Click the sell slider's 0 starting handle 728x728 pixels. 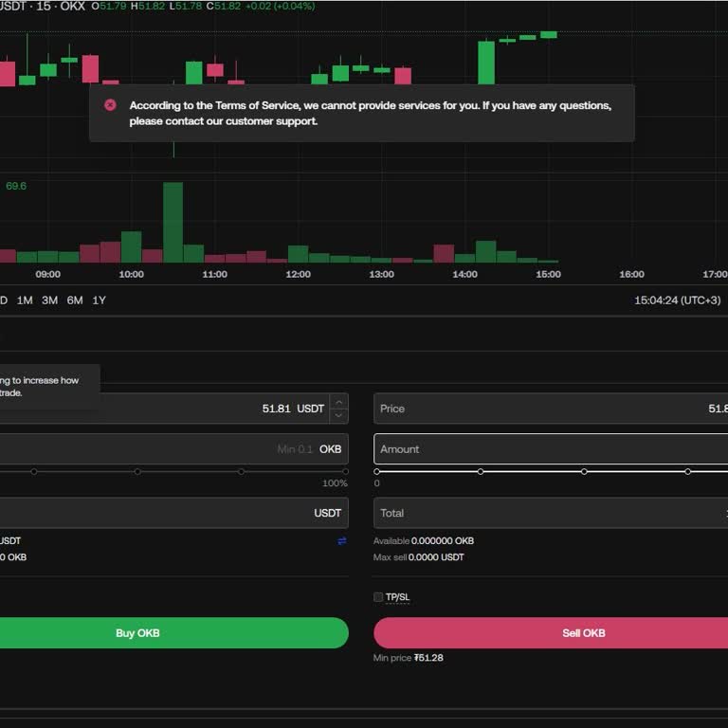tap(377, 471)
